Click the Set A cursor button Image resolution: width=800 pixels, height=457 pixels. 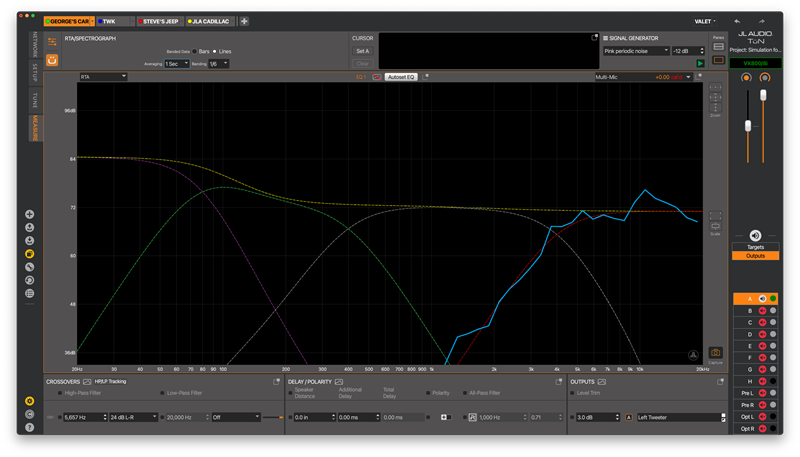[362, 51]
